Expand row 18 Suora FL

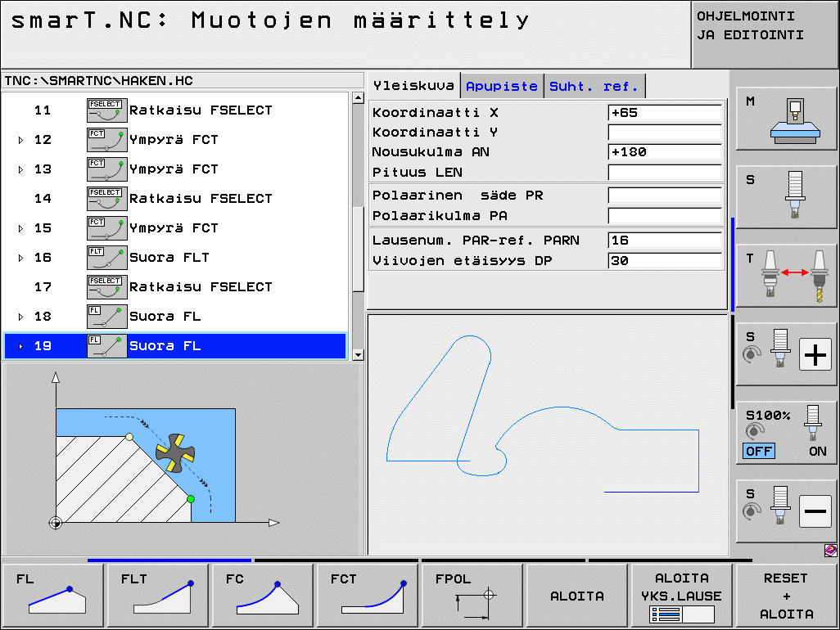pyautogui.click(x=20, y=317)
